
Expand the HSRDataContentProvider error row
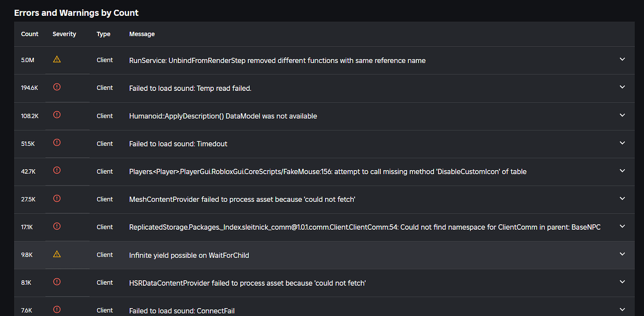point(622,282)
